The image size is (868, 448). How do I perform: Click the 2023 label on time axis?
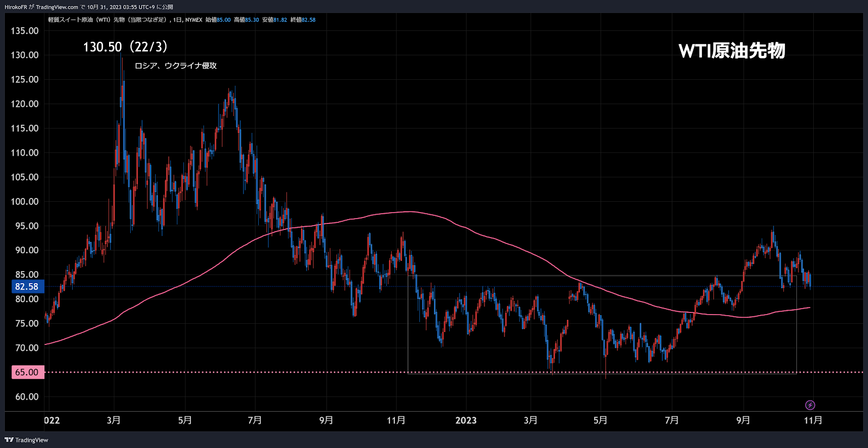466,420
